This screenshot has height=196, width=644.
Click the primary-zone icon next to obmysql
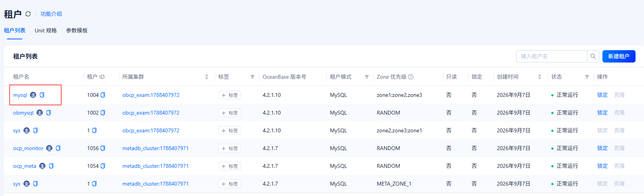click(40, 113)
